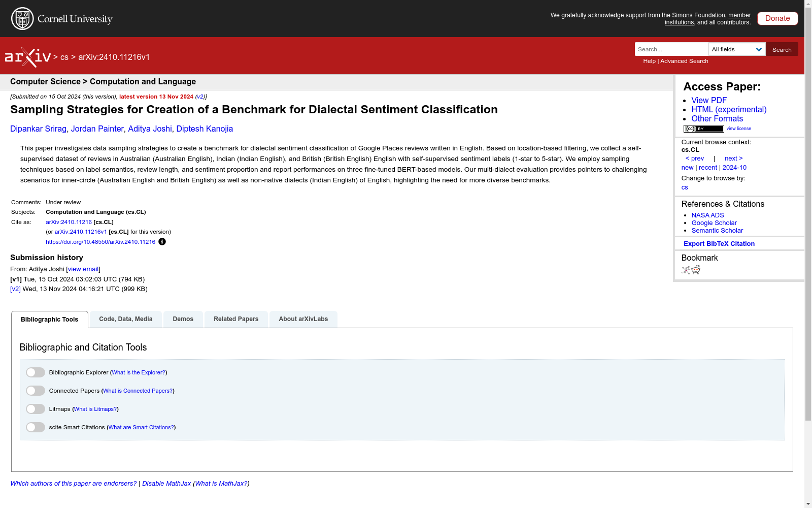Click the vertical scrollbar thumb
This screenshot has width=812, height=508.
(x=808, y=214)
